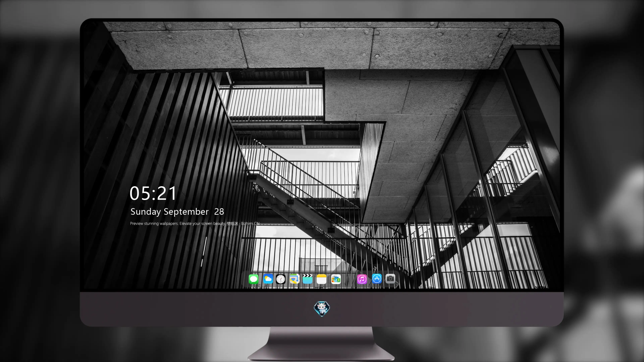The image size is (644, 362).
Task: Open the Maps app in the dock
Action: click(x=294, y=279)
